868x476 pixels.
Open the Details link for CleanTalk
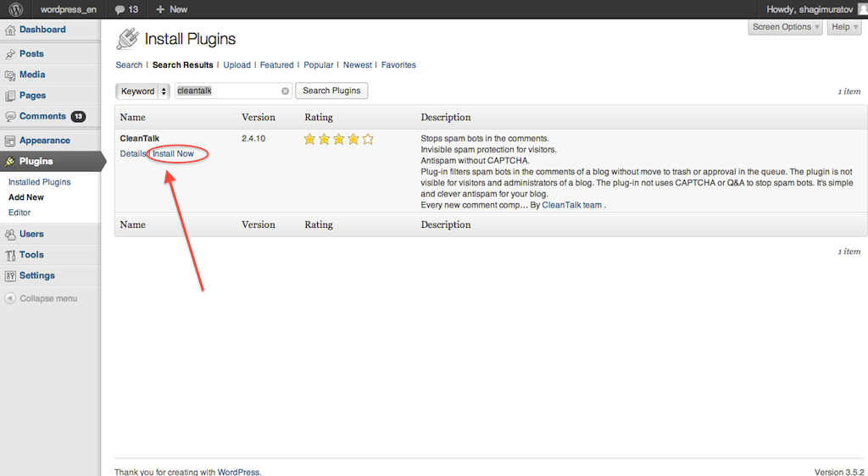coord(132,154)
